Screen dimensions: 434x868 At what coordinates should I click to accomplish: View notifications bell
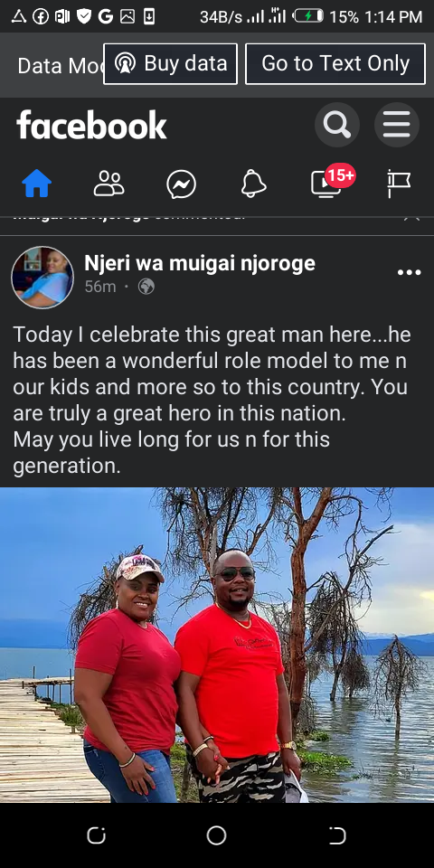click(253, 184)
